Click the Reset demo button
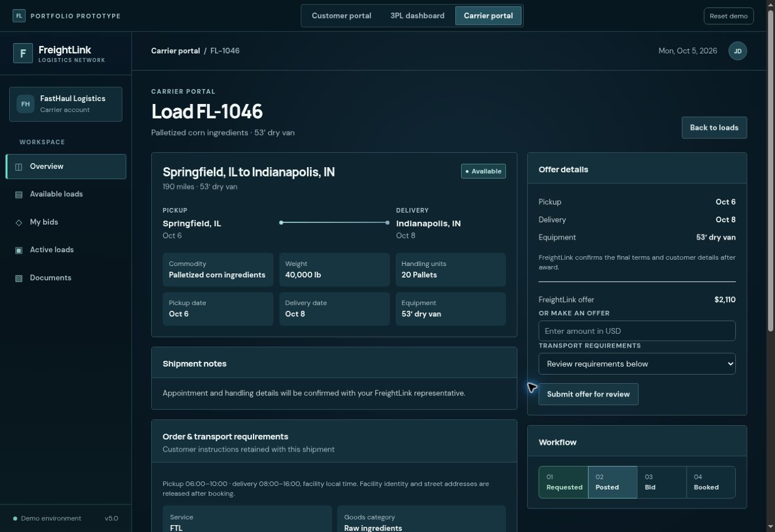The width and height of the screenshot is (775, 532). pos(728,16)
